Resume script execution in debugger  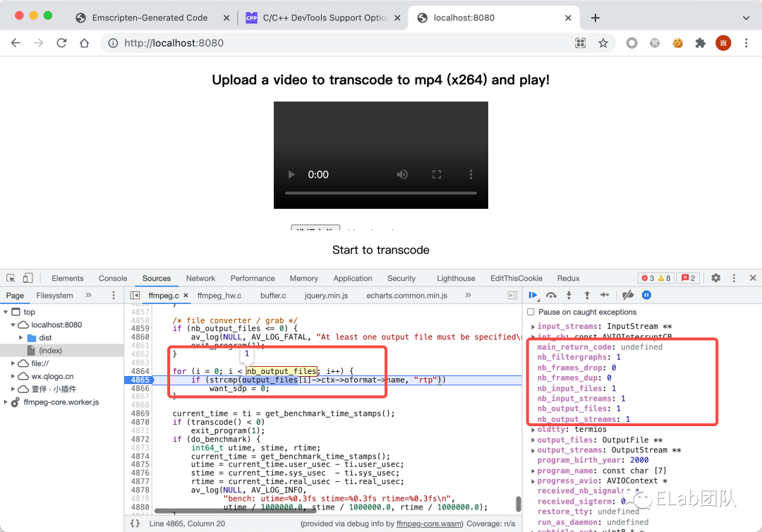click(x=533, y=296)
